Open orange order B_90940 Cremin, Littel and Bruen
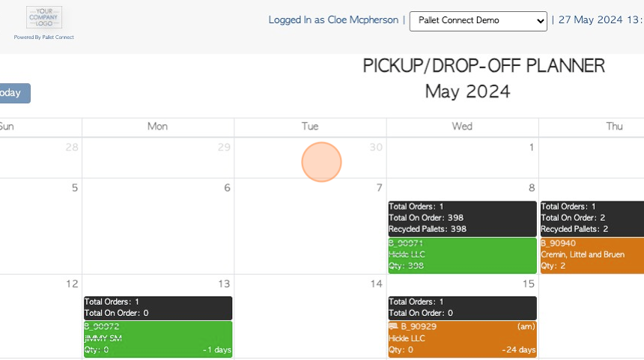 [x=592, y=255]
